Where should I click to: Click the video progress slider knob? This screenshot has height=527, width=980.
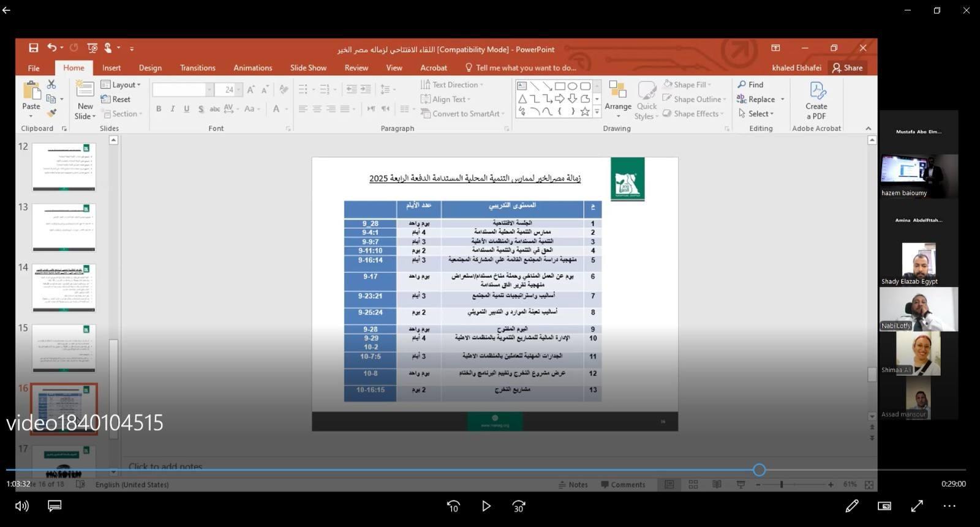tap(759, 470)
